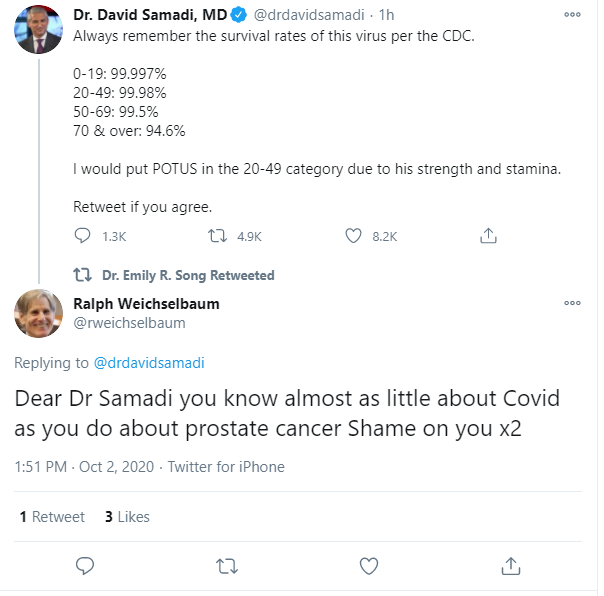Viewport: 604px width, 596px height.
Task: Open more options for Dr. Samadi's tweet
Action: [x=572, y=15]
